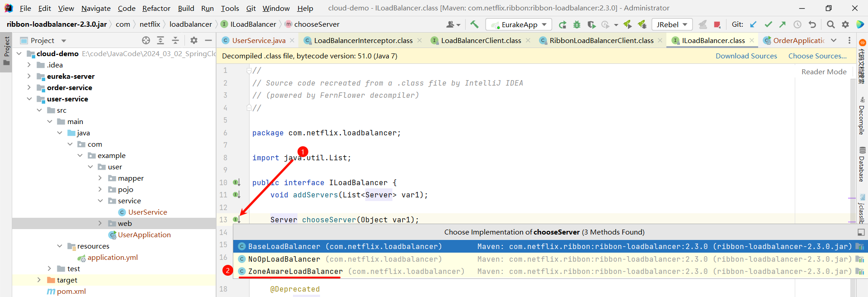
Task: Debug with JRebel rocket-bug icon
Action: pos(642,24)
